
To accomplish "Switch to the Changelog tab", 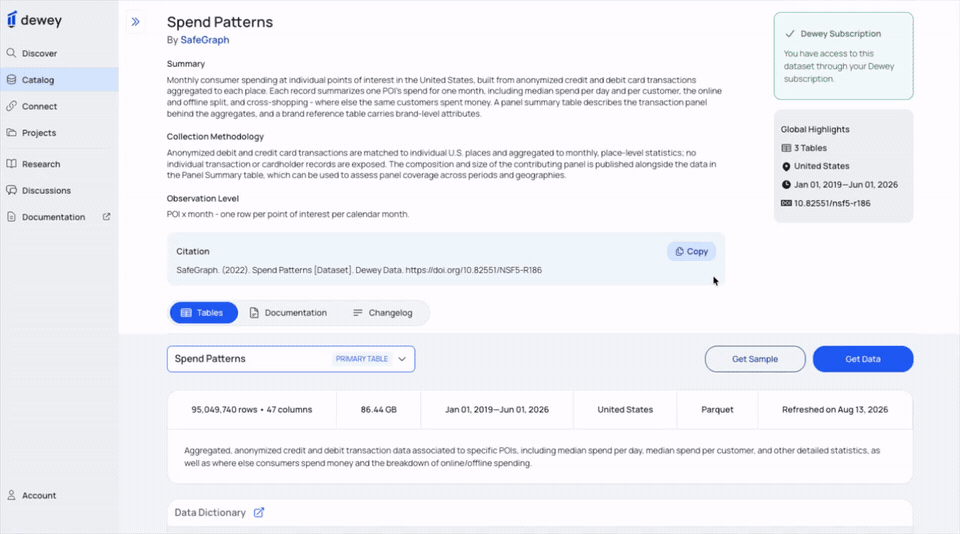I will pos(383,313).
